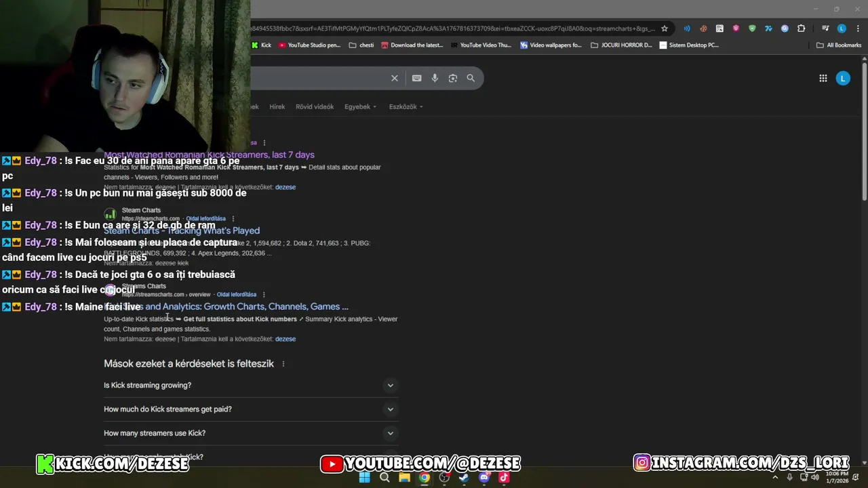
Task: Open three-dot options for Steam Charts result
Action: [233, 218]
